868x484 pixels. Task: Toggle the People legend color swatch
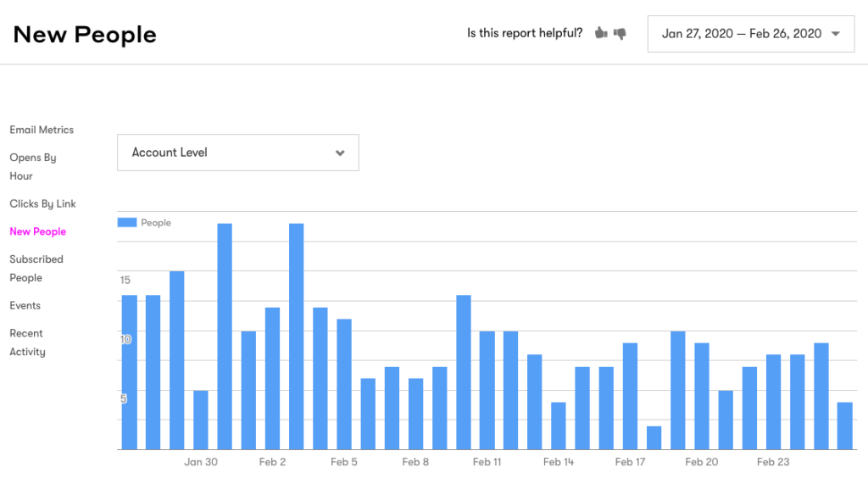pos(127,222)
